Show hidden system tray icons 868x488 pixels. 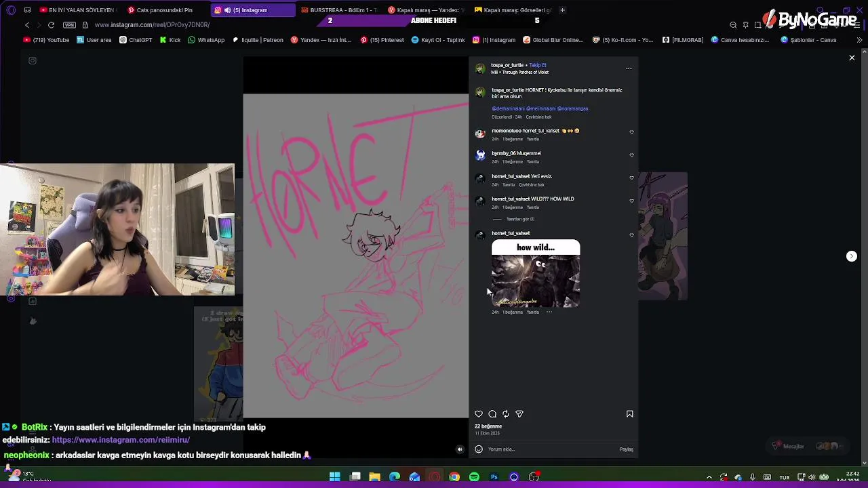(709, 477)
